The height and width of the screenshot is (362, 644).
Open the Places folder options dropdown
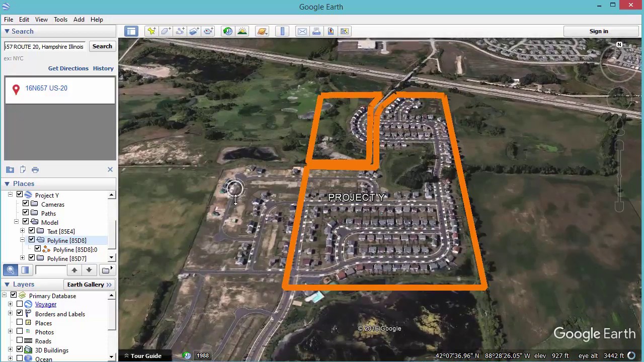click(x=106, y=270)
